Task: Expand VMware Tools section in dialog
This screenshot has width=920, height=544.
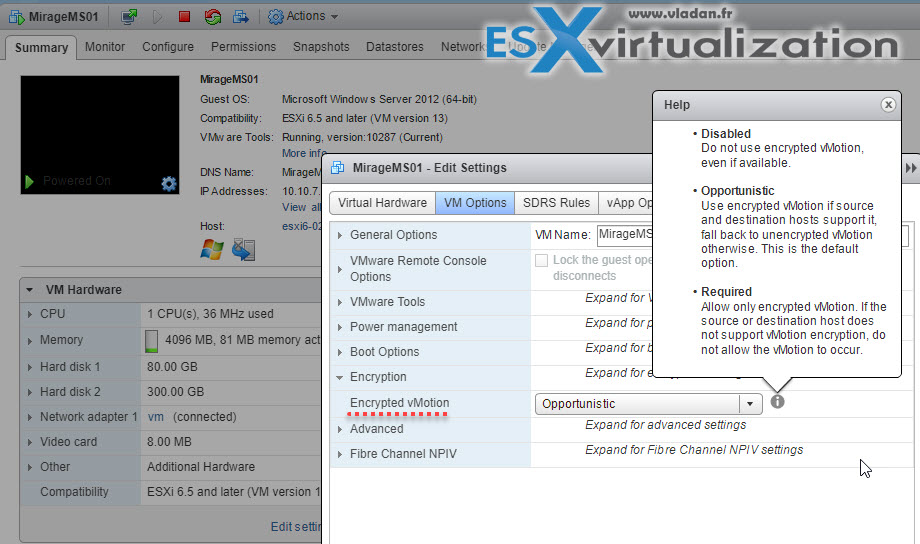Action: 340,302
